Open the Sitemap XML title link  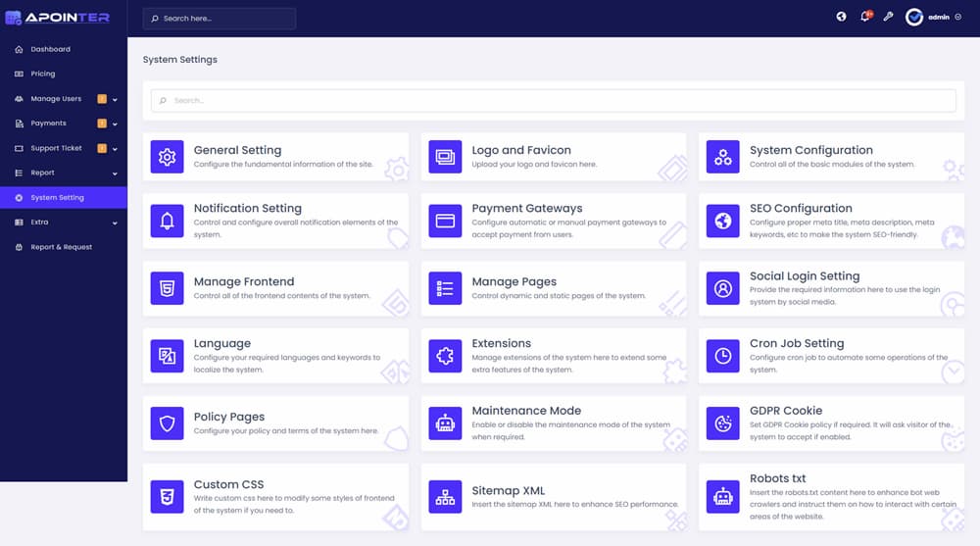click(x=508, y=491)
